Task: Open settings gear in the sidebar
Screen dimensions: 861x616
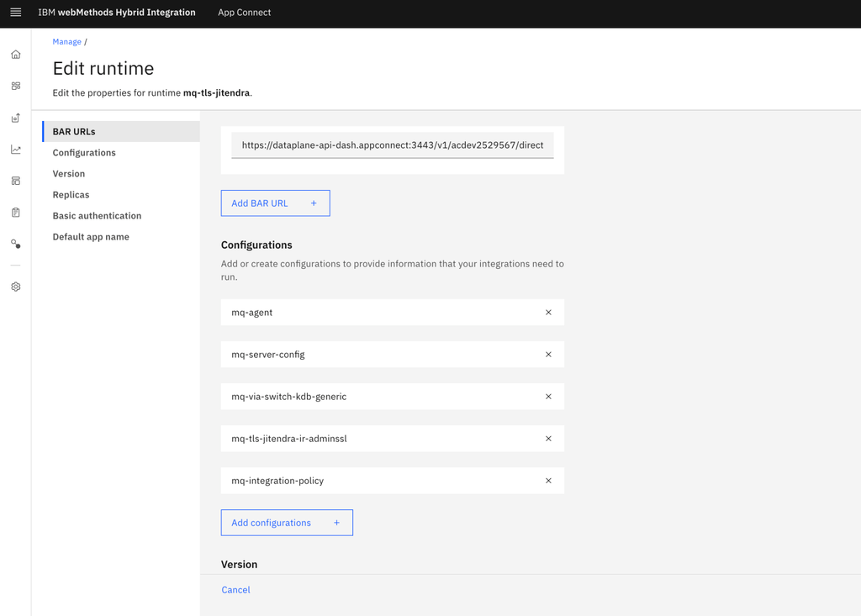Action: pyautogui.click(x=15, y=287)
